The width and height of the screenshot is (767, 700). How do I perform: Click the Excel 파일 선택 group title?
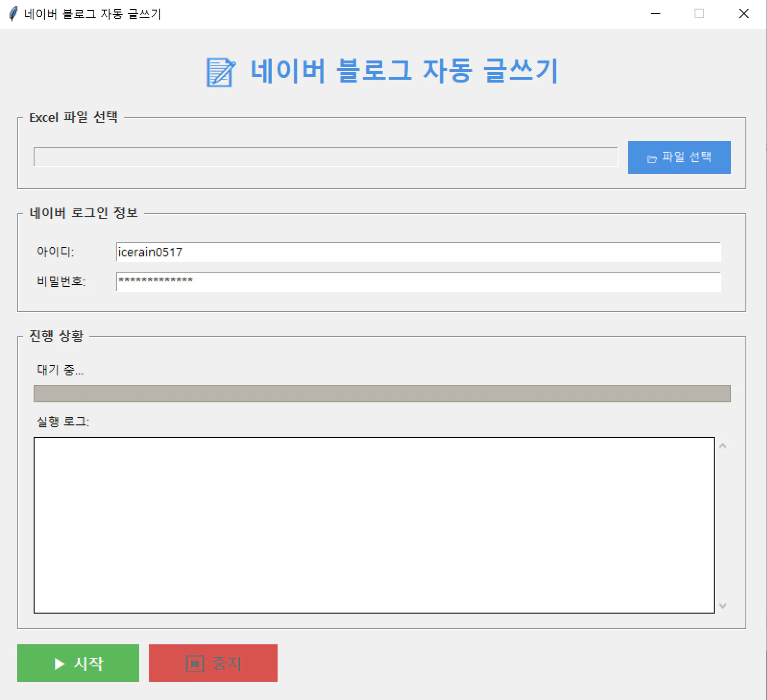coord(73,117)
